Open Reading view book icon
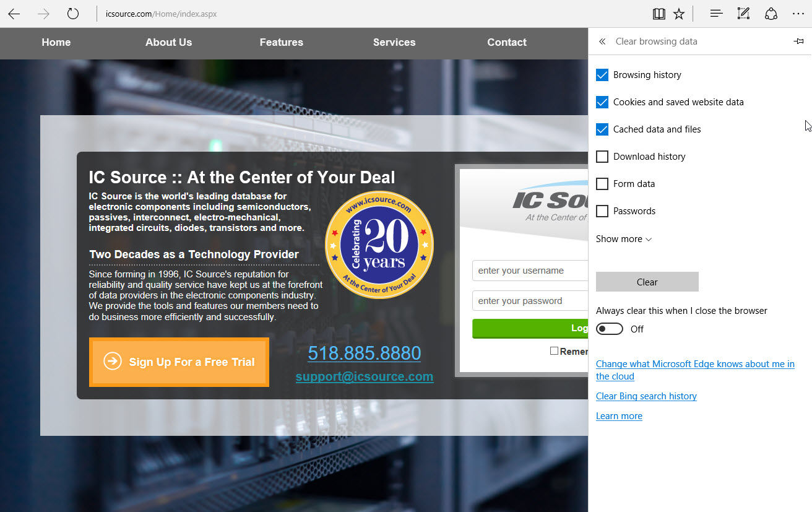 coord(659,14)
